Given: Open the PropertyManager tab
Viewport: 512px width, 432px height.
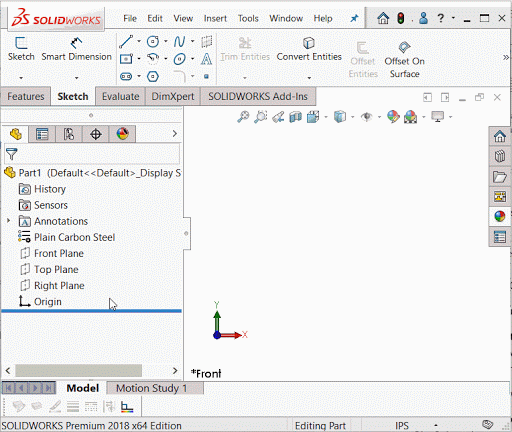Looking at the screenshot, I should click(x=42, y=134).
